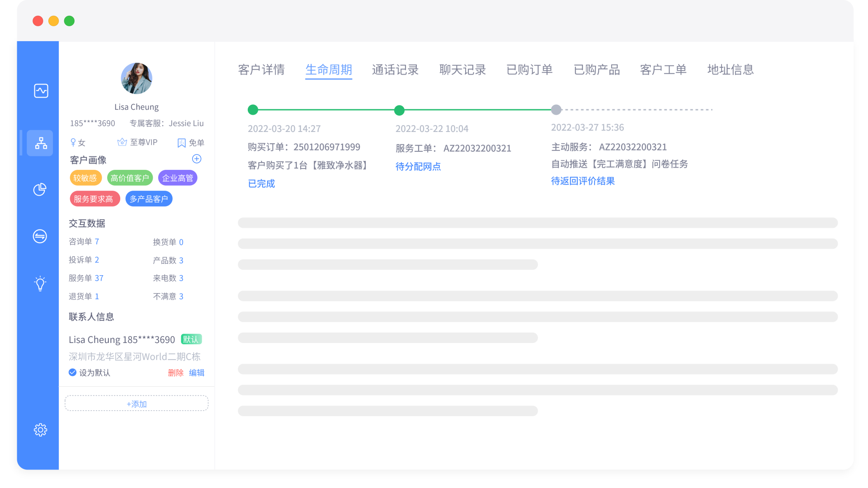Open the 换货单 count 0
868x488 pixels.
181,242
